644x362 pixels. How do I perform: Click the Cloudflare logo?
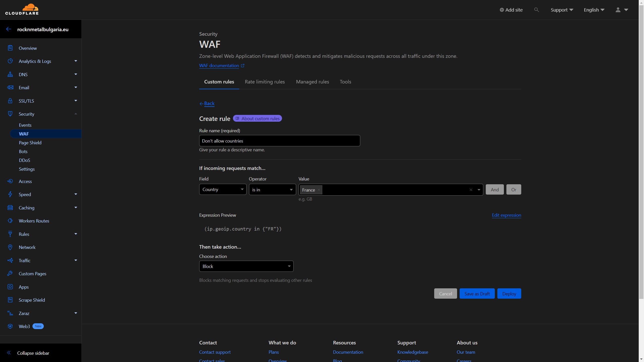coord(22,10)
